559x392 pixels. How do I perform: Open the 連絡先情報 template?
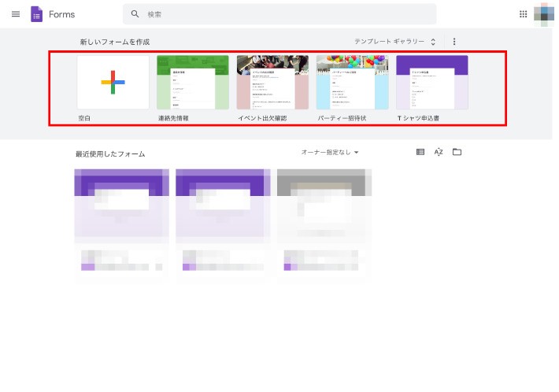193,83
